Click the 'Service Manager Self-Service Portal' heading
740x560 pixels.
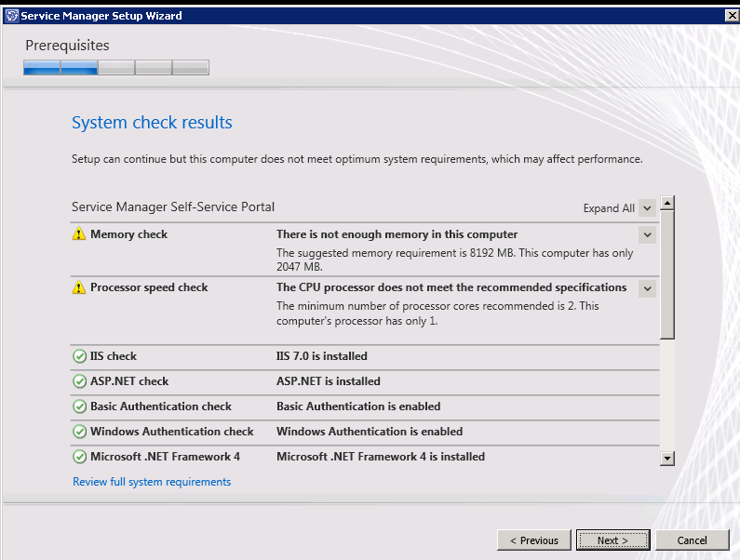point(173,207)
